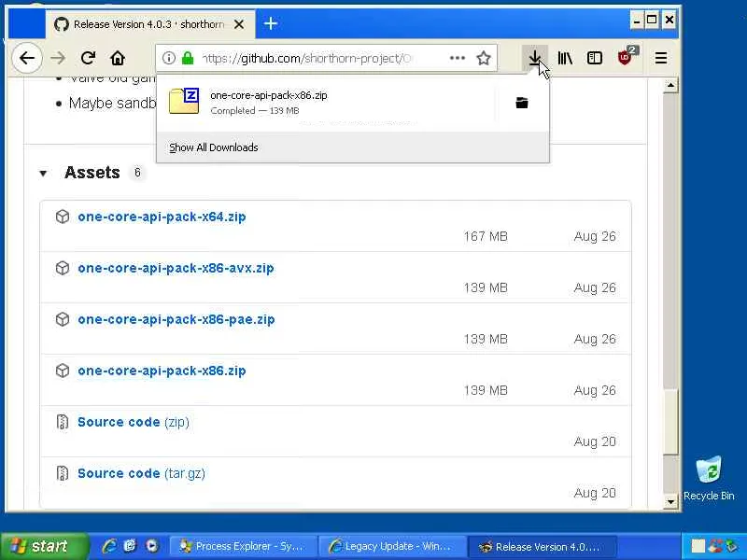747x560 pixels.
Task: Click page scrollbar down arrow
Action: (670, 501)
